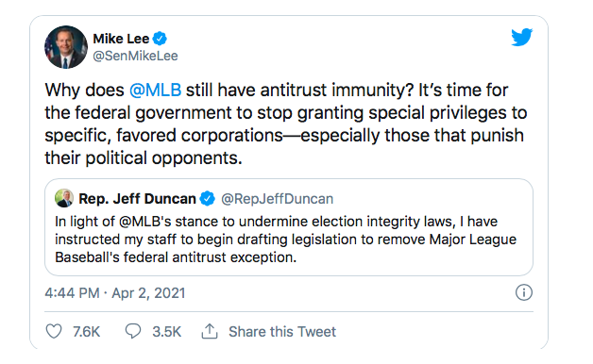
Task: Open the tweet info circle icon
Action: 524,292
